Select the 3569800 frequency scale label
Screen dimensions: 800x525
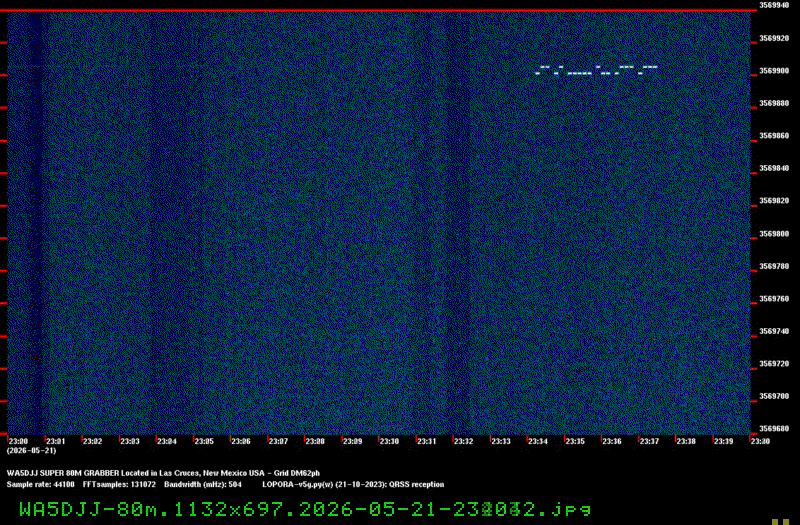(x=774, y=234)
